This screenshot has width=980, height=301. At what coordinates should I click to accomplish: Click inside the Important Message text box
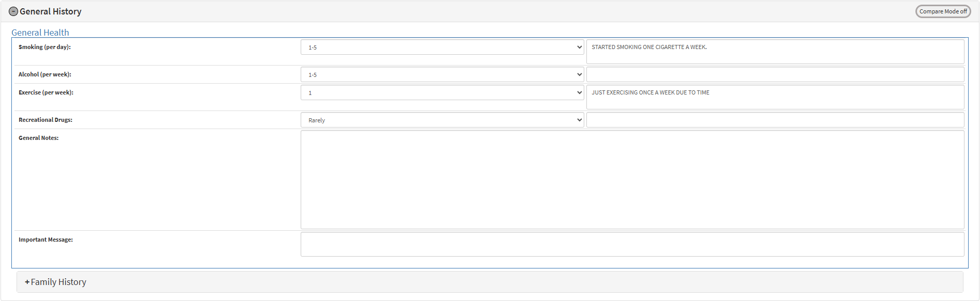tap(632, 244)
